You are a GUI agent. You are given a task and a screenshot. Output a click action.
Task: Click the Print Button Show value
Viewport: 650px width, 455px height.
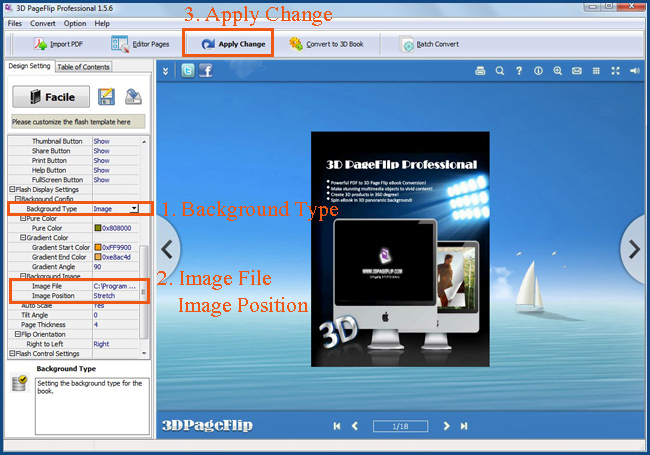coord(102,160)
